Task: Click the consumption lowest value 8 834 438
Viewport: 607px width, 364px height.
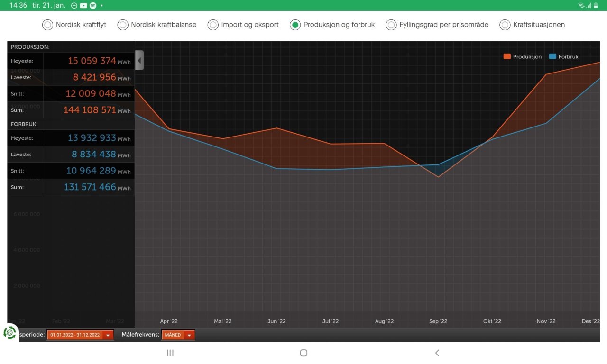Action: [94, 155]
